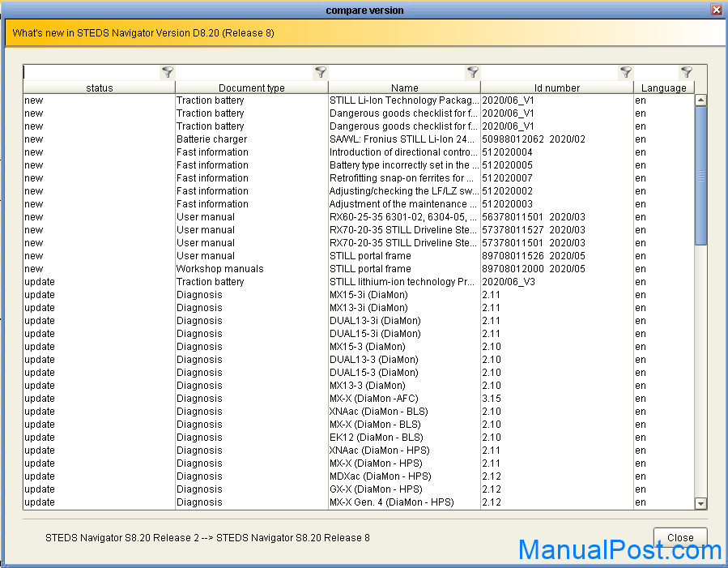Select the MX-X (DiaMon - BLS) row
Screen dimensions: 728x568
coord(359,425)
